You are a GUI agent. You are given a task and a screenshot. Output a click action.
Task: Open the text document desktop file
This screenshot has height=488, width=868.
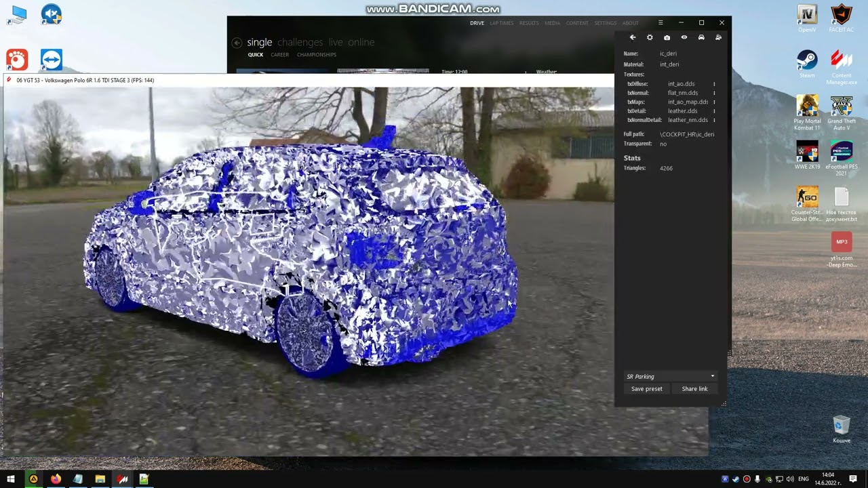click(x=842, y=205)
